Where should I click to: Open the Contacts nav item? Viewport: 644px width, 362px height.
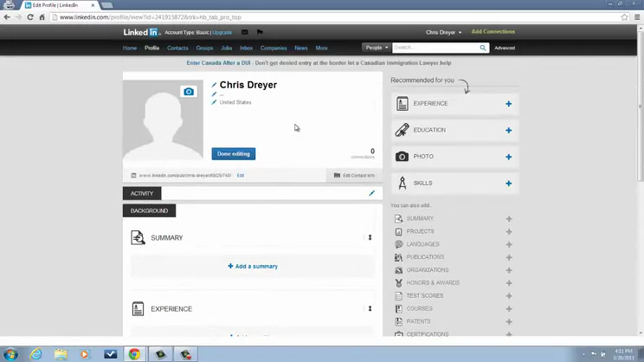coord(177,48)
